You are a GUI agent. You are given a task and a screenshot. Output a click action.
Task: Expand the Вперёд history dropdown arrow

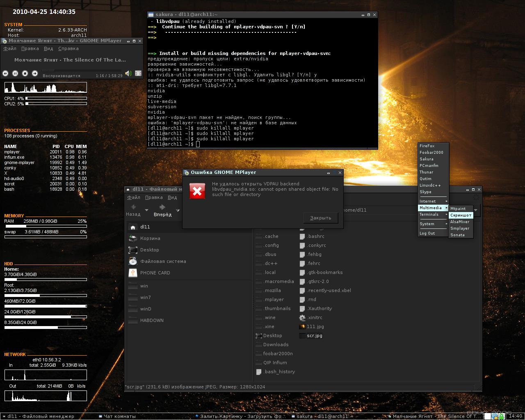(x=178, y=210)
